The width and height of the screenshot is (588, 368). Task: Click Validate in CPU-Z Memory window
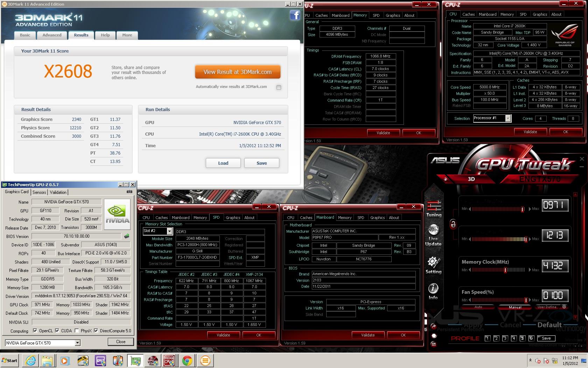coord(383,133)
